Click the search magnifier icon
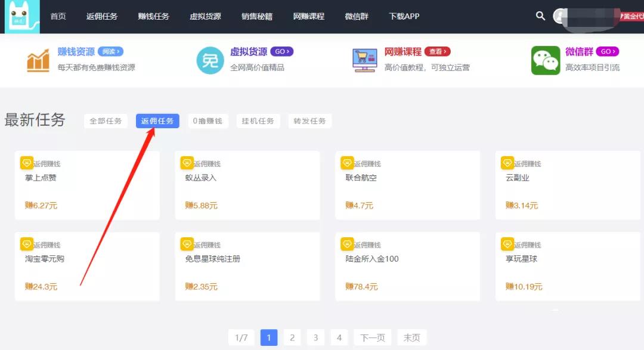644x350 pixels. pos(540,17)
